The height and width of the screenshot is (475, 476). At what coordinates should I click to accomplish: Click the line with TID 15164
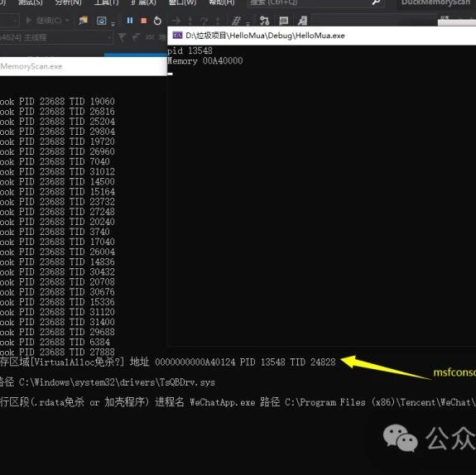pyautogui.click(x=57, y=191)
